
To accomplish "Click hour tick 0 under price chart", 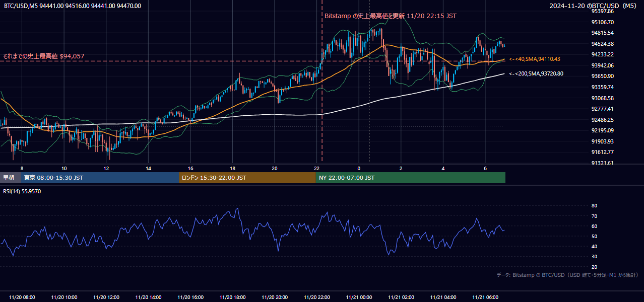I will (x=359, y=168).
